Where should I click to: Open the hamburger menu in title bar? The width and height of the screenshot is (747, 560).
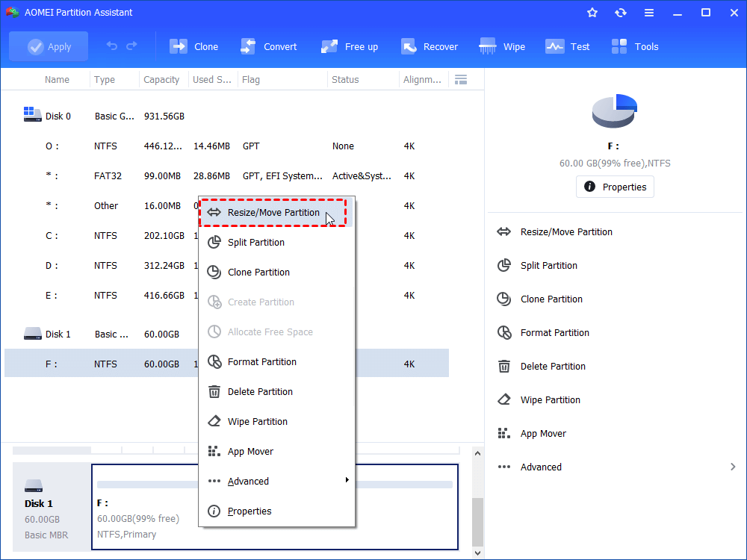click(x=649, y=13)
